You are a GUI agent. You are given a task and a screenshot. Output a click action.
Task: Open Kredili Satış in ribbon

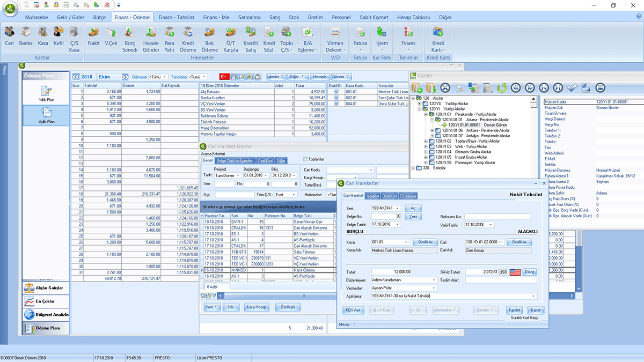[251, 39]
